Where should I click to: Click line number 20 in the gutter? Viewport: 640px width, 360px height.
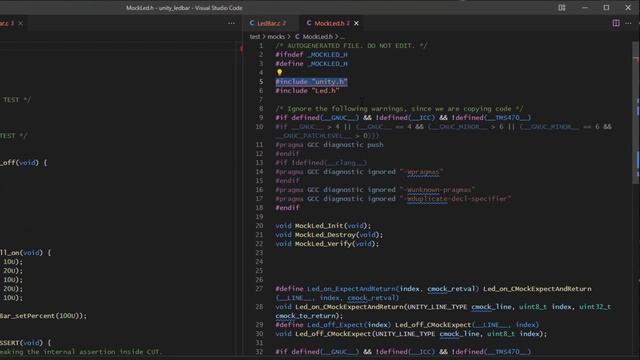(259, 226)
